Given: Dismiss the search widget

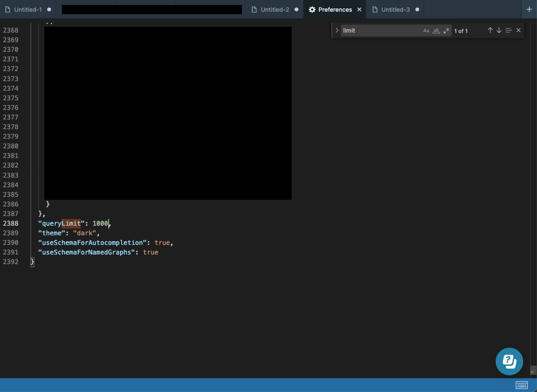Looking at the screenshot, I should point(518,30).
